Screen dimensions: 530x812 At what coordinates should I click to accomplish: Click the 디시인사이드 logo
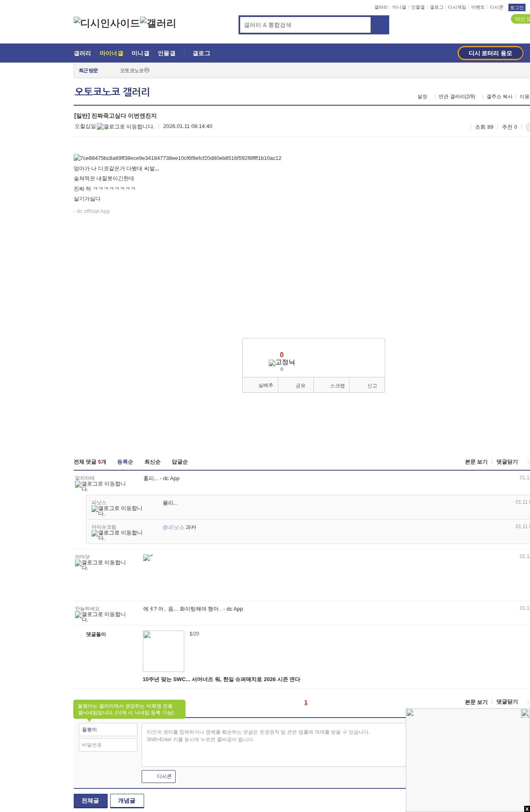point(106,23)
